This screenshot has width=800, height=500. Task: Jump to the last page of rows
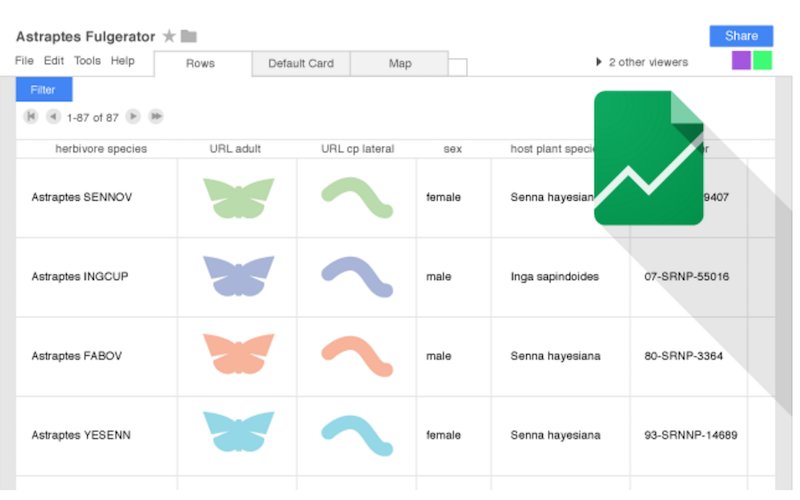click(x=156, y=116)
